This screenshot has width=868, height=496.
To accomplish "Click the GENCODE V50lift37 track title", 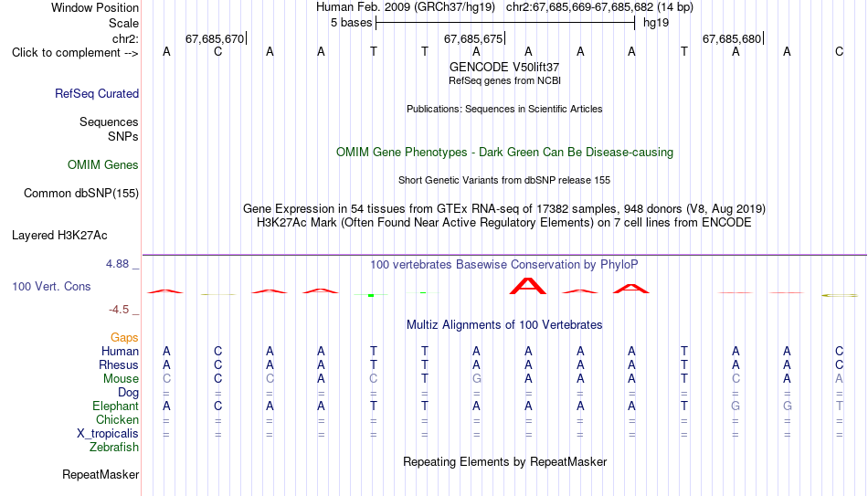I will pyautogui.click(x=504, y=67).
